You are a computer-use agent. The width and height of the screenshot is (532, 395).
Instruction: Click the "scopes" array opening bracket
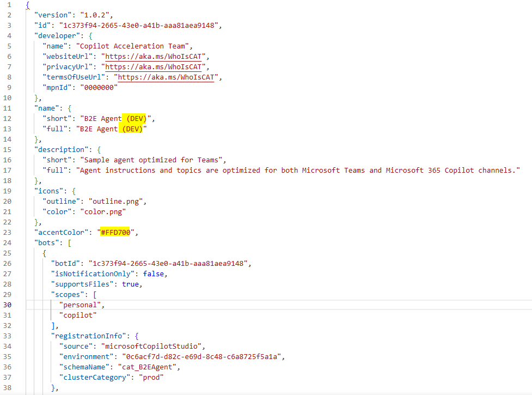[94, 294]
